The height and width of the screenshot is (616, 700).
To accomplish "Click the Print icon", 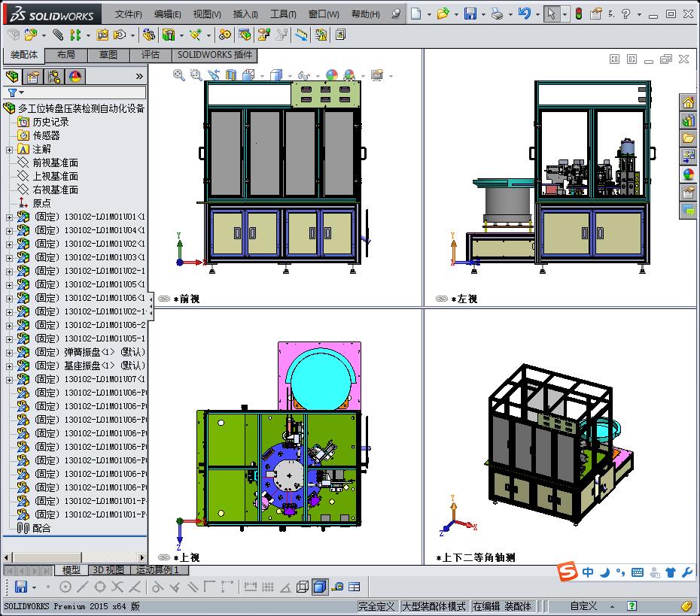I will 497,14.
